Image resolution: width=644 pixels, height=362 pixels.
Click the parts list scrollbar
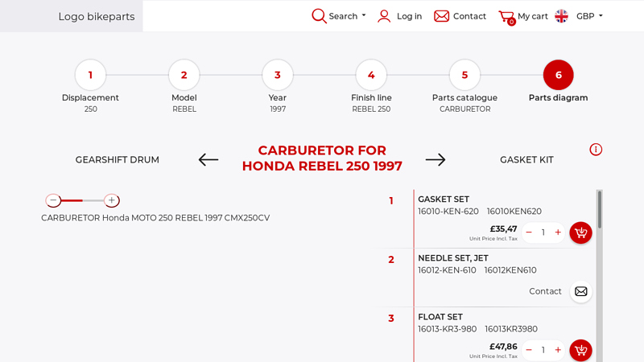600,209
